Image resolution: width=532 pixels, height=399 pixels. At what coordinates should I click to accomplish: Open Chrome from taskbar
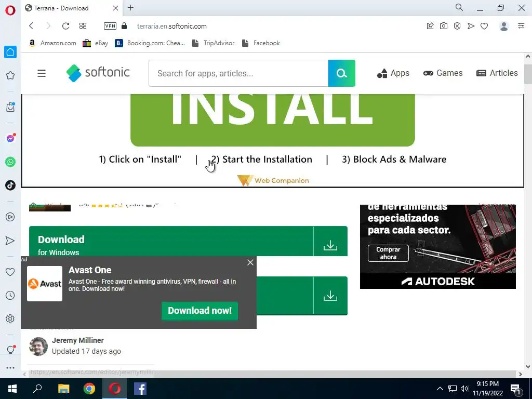89,389
